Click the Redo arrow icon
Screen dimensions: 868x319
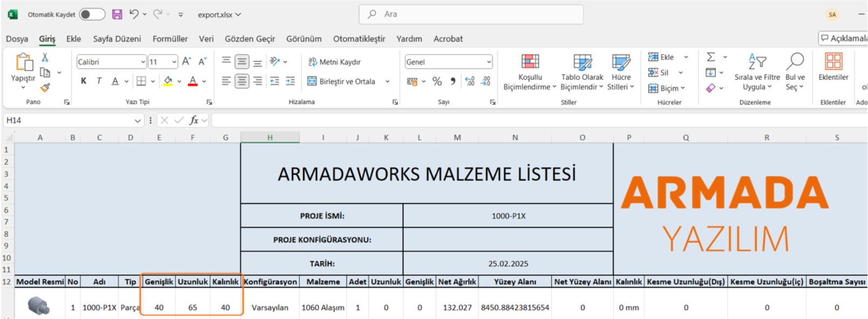click(x=158, y=14)
